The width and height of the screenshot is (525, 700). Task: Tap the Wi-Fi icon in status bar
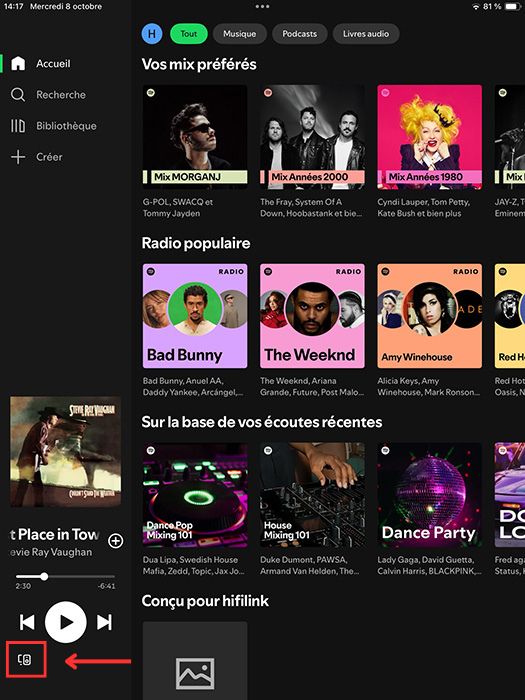click(476, 7)
